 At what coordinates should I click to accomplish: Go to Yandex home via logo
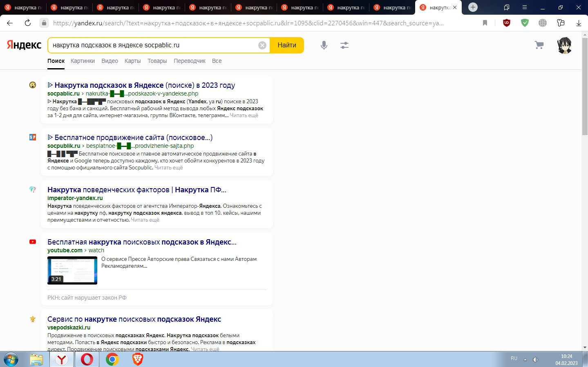click(x=24, y=45)
